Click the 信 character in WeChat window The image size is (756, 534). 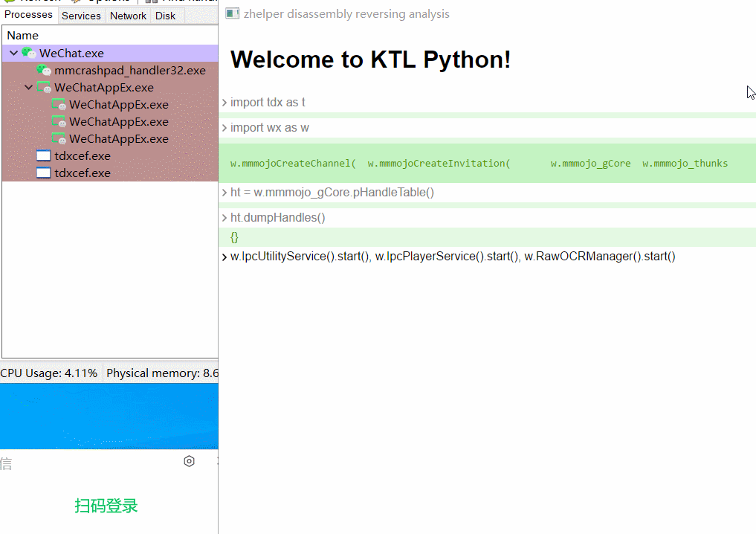pyautogui.click(x=6, y=464)
